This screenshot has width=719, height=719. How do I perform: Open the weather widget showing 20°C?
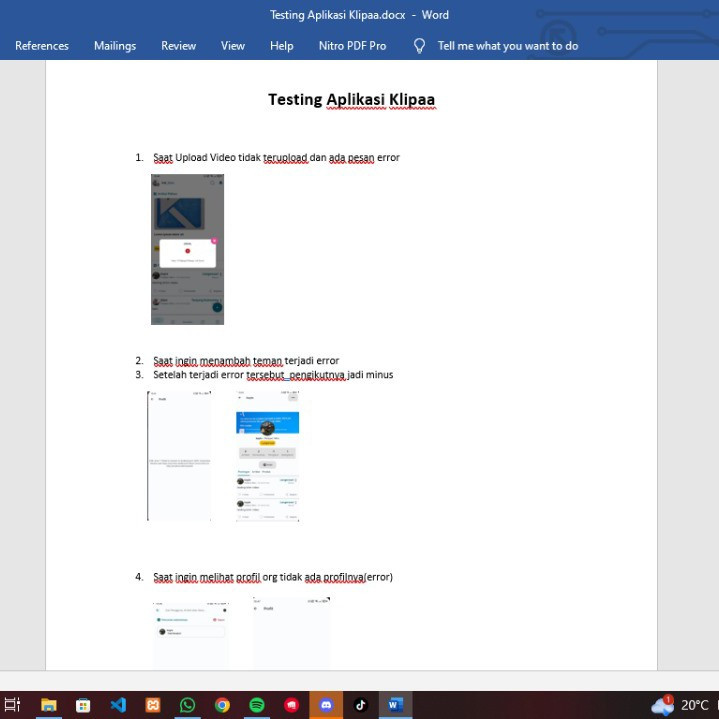pos(681,705)
